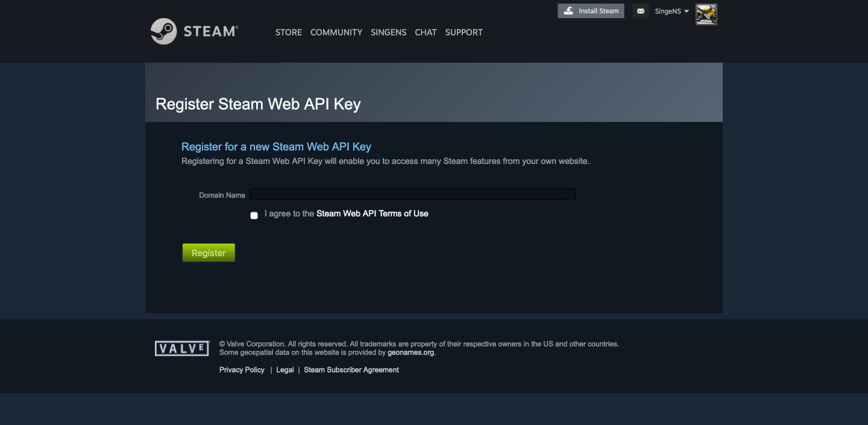Check the agree to terms checkbox
Screen dimensions: 868x425
coord(254,215)
